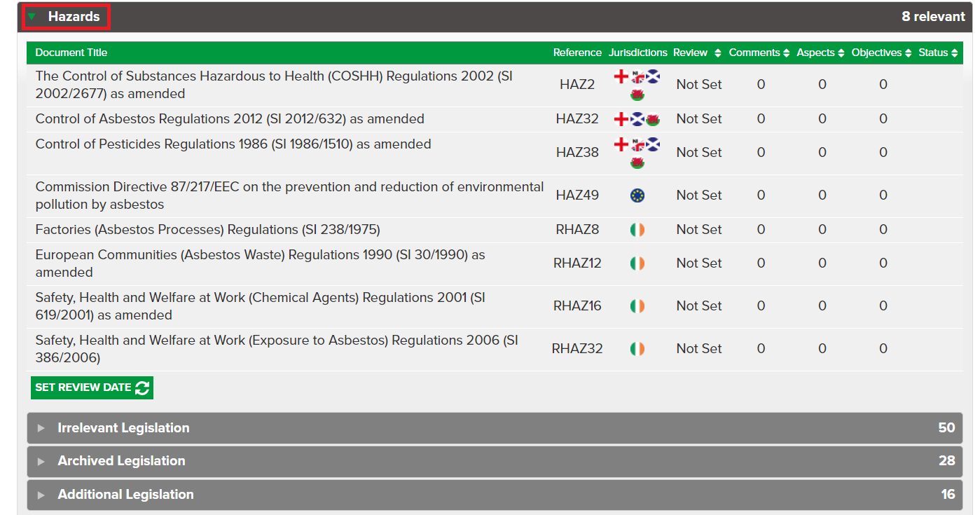Click the England flag in HAZ2 row
Viewport: 980px width, 515px height.
[x=621, y=76]
